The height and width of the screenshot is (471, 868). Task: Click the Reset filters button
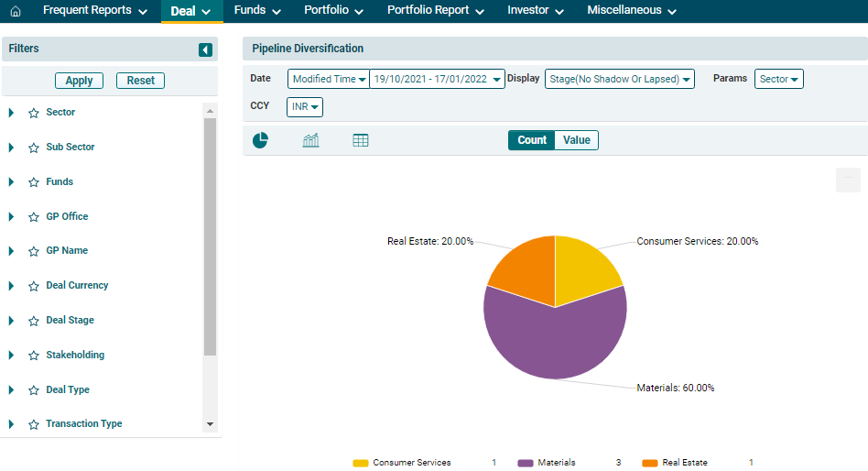140,81
